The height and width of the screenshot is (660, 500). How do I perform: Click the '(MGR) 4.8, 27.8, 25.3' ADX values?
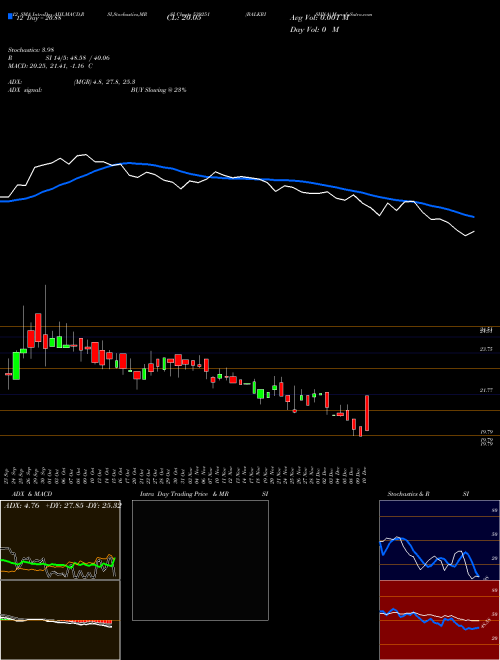(104, 82)
